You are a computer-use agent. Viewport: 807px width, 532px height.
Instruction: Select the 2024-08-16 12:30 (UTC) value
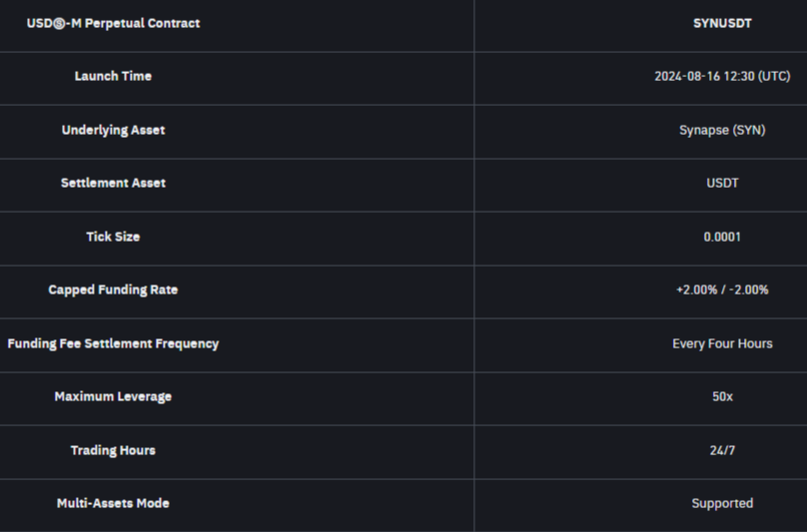[722, 76]
